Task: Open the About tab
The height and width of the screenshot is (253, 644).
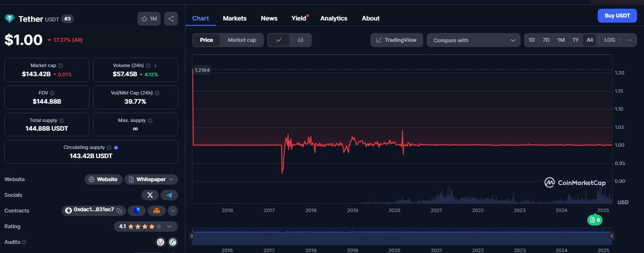Action: click(370, 18)
